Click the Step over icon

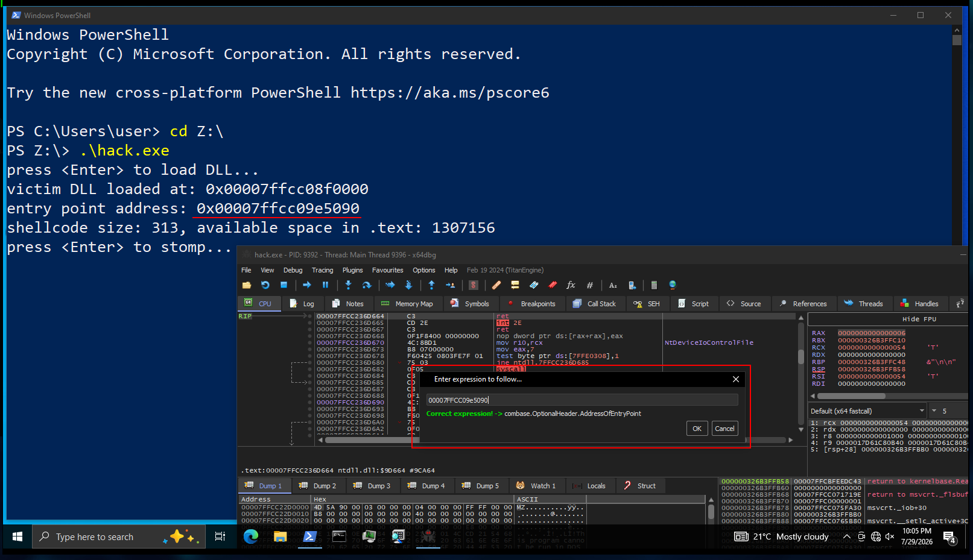click(367, 285)
